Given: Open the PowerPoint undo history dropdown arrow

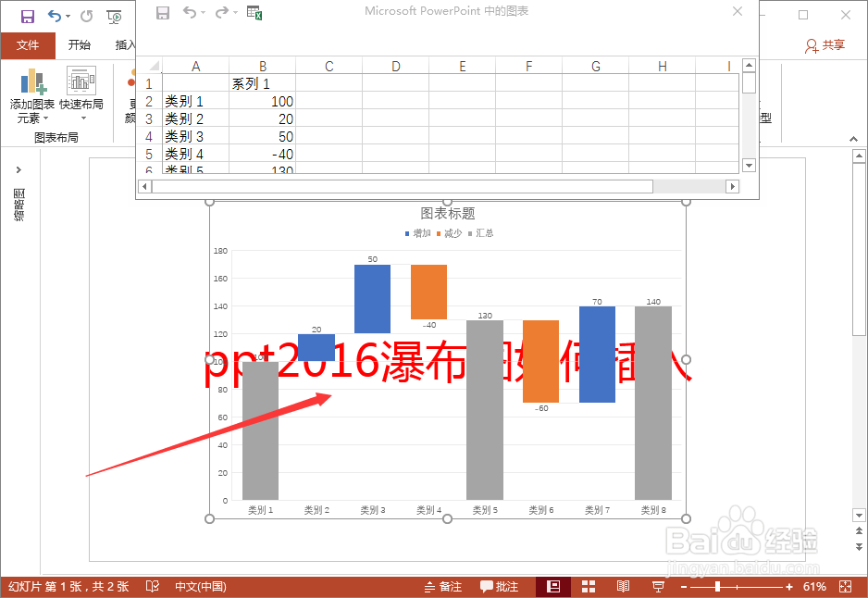Looking at the screenshot, I should click(x=68, y=16).
